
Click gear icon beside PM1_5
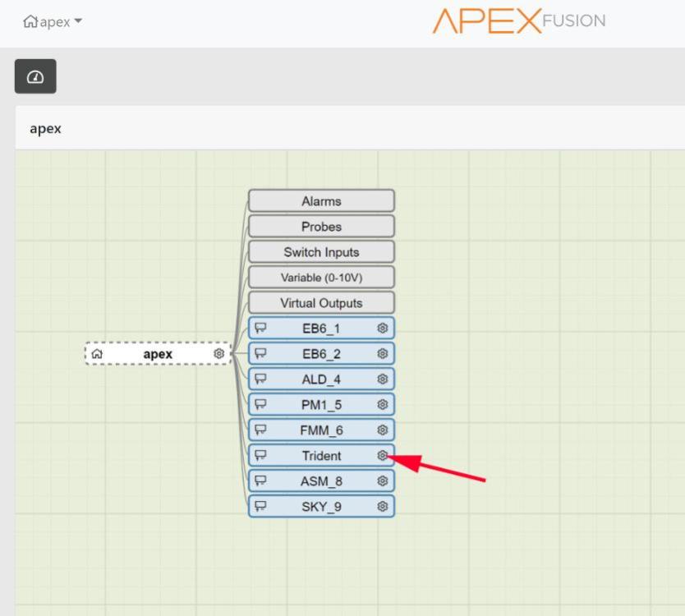pyautogui.click(x=382, y=405)
